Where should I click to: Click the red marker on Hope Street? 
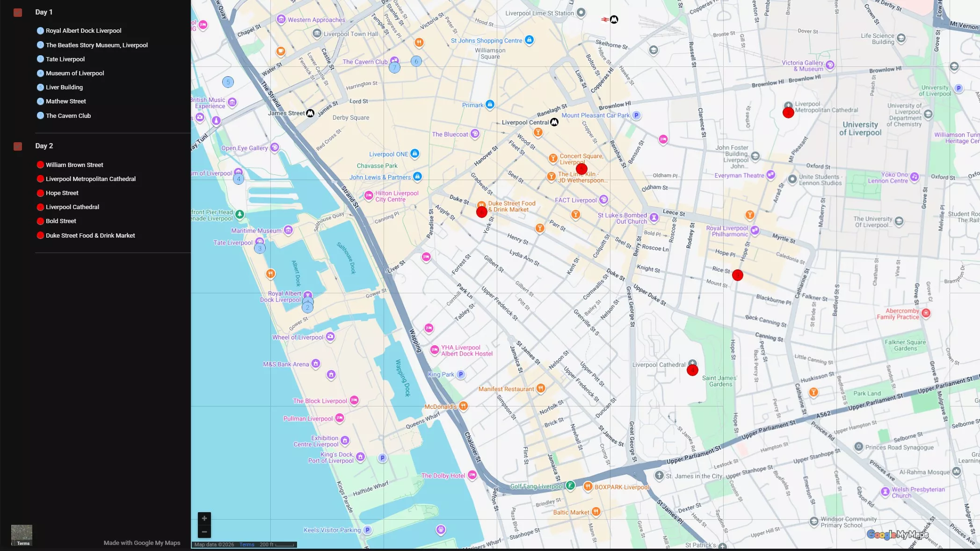pos(738,275)
